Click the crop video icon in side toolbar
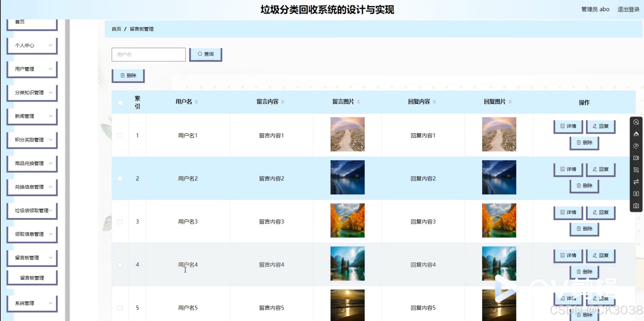Viewport: 644px width, 321px height. pos(636,170)
